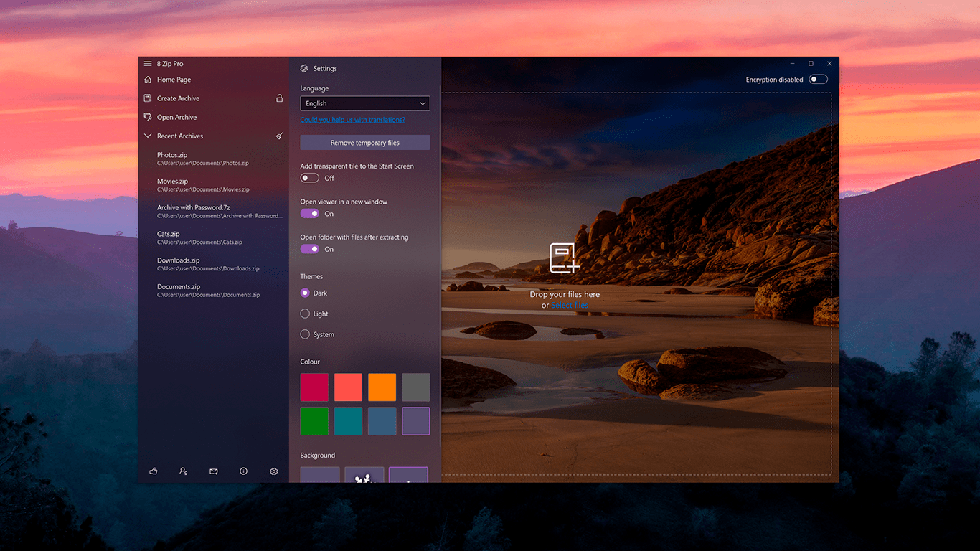Select the Dark theme radio button
Screen dimensions: 980x551
pos(305,293)
